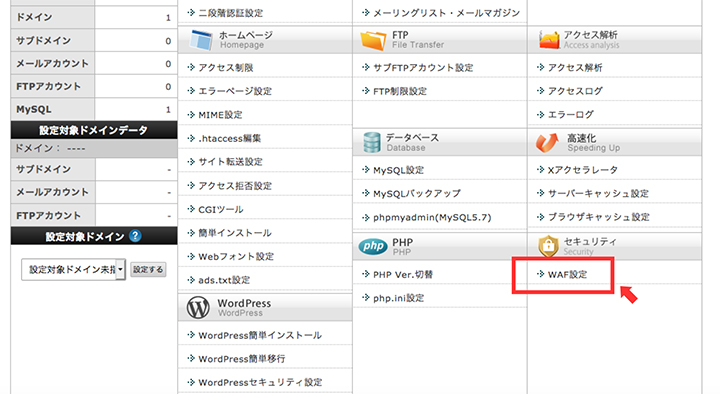Click the MySQL row label in sidebar
The image size is (720, 394).
coord(34,109)
